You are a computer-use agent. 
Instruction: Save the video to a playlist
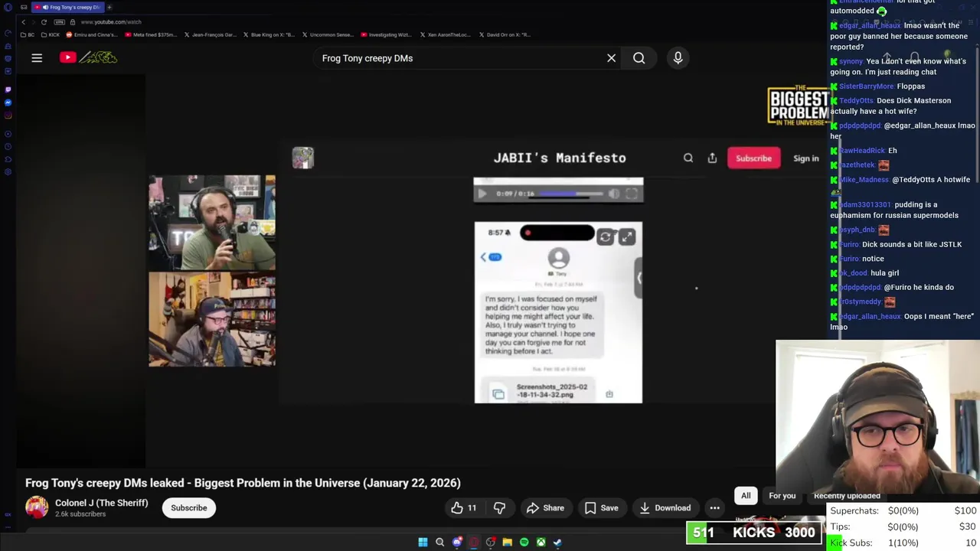tap(601, 508)
